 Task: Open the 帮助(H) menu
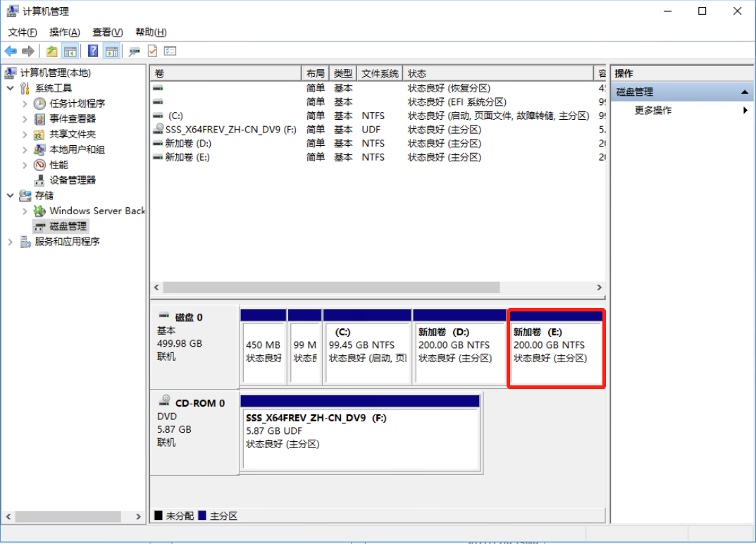[x=151, y=32]
